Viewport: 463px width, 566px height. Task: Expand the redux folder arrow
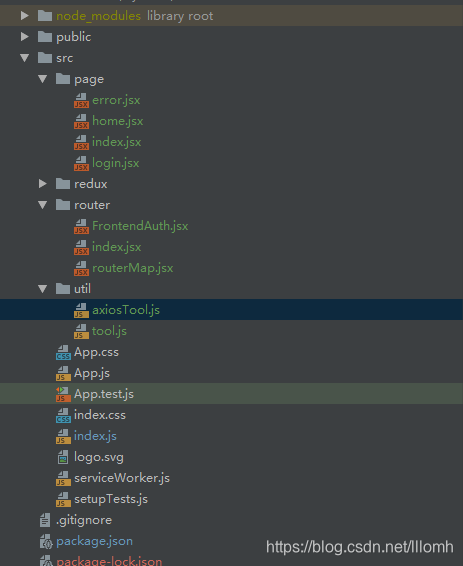click(x=43, y=184)
